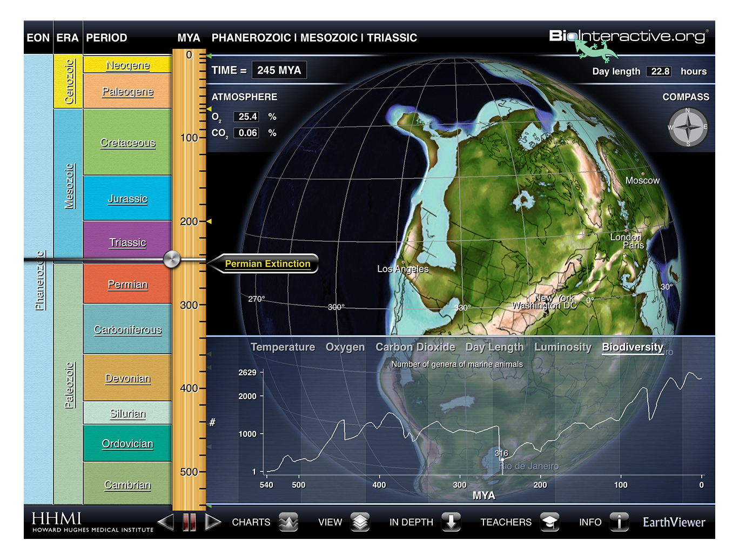Pause the timeline animation

[x=189, y=522]
